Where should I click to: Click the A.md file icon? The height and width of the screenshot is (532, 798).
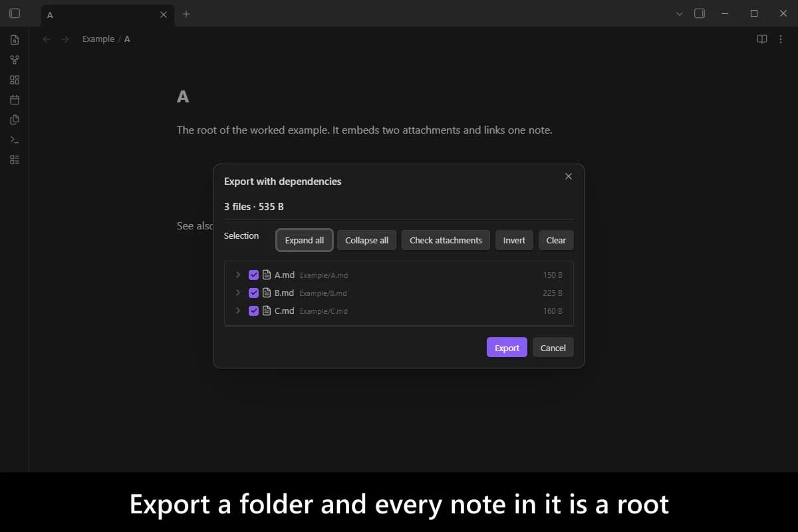coord(267,275)
